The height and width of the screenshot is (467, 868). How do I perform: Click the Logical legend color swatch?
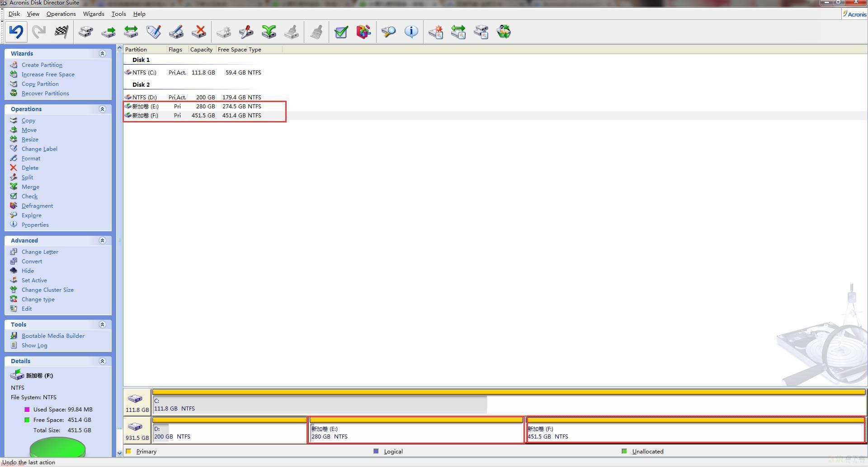(376, 451)
